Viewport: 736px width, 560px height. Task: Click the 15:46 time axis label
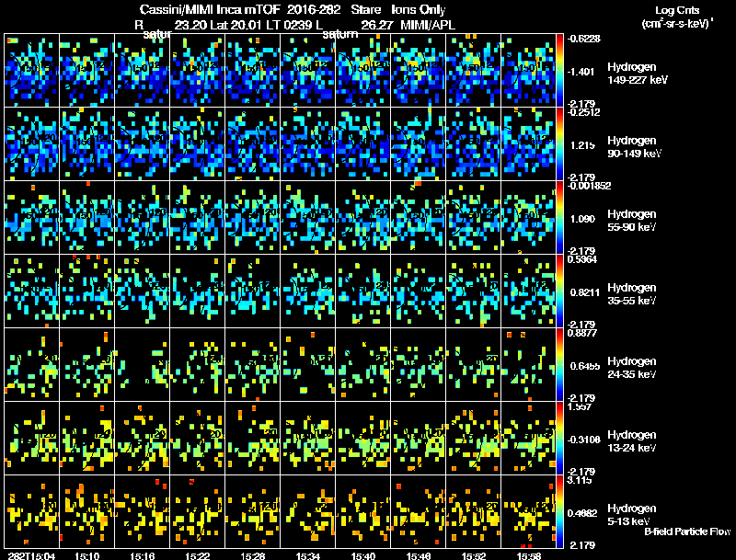419,555
